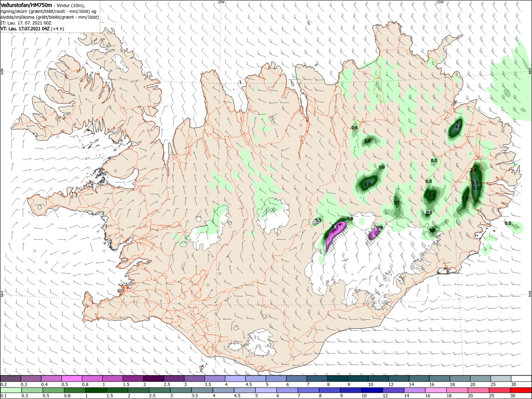Click the 2.0 precipitation value label
Image resolution: width=532 pixels, height=399 pixels.
click(431, 195)
